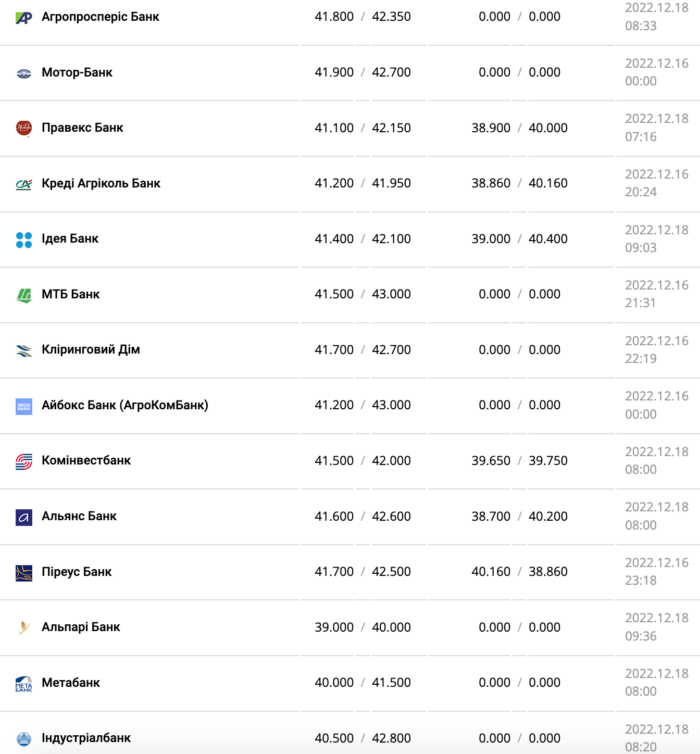
Task: Click Альянс Банк rate 38.700
Action: point(491,516)
